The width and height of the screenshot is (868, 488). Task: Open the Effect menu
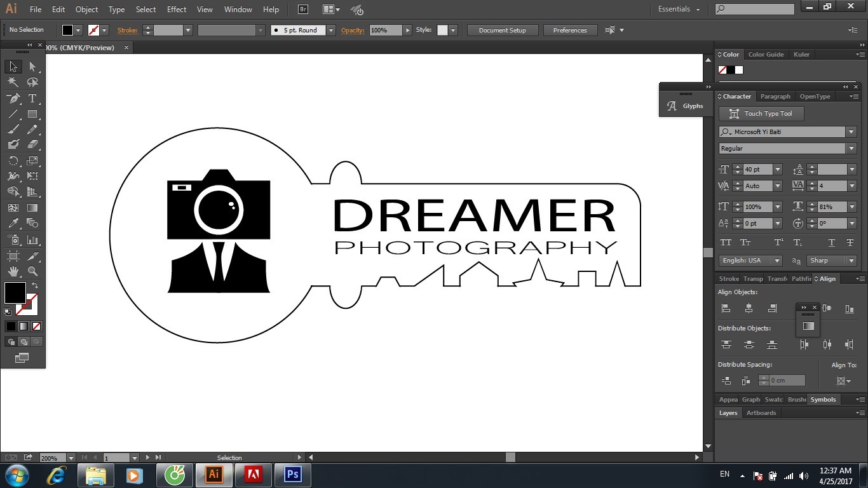(x=177, y=10)
